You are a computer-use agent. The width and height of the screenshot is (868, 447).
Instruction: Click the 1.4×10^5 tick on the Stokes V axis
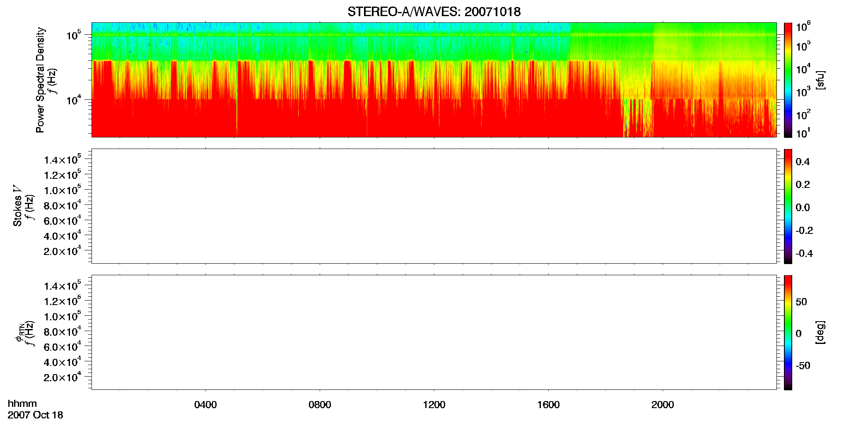(x=62, y=159)
